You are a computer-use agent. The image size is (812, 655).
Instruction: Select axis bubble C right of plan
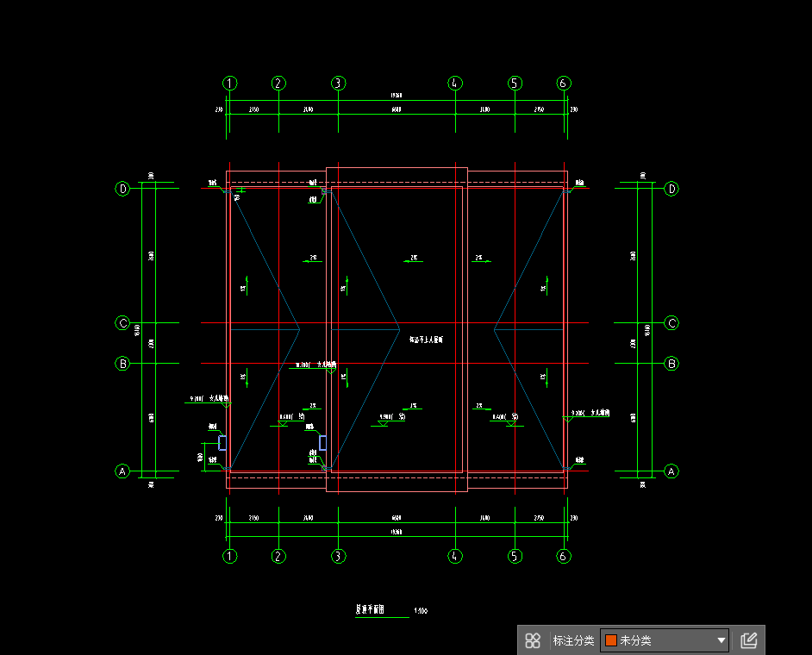pos(671,323)
